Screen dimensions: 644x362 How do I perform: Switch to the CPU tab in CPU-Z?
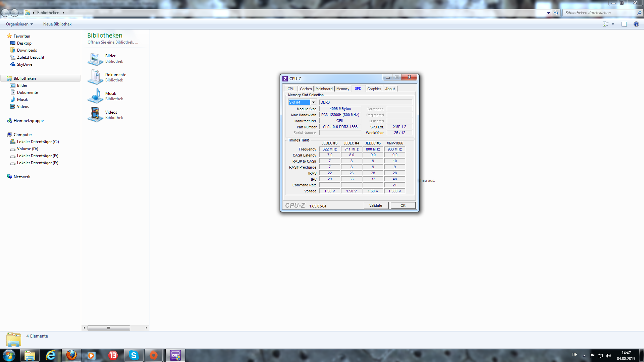point(291,89)
